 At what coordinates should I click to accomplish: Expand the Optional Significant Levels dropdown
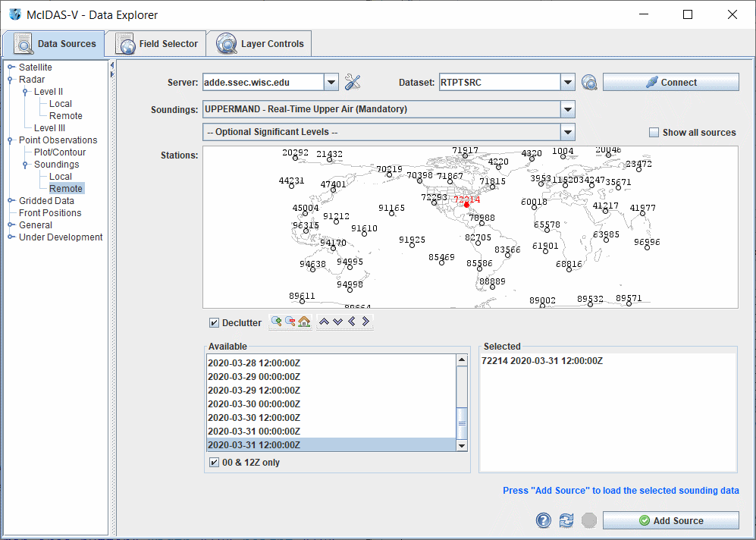[x=567, y=132]
